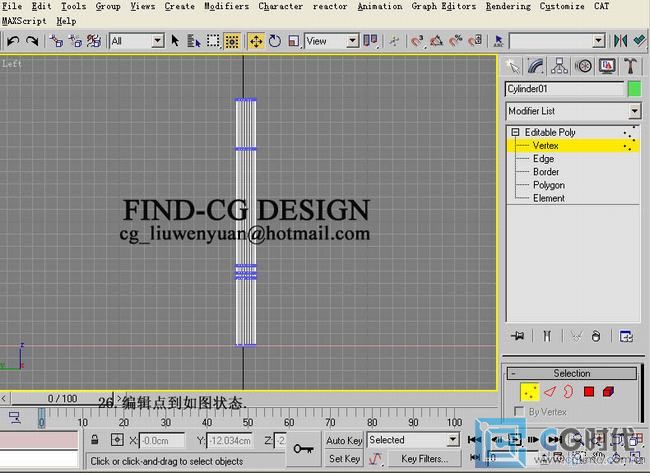Open Select by Name list tool

coord(194,41)
